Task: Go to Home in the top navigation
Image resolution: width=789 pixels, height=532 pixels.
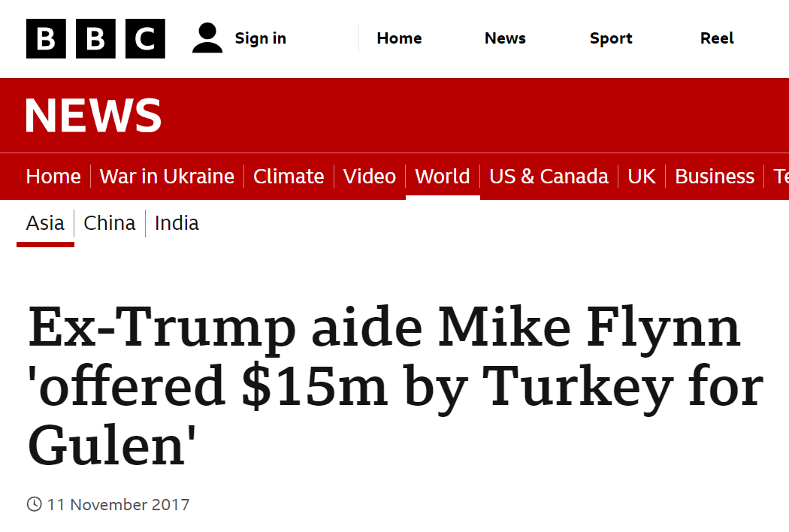Action: coord(399,38)
